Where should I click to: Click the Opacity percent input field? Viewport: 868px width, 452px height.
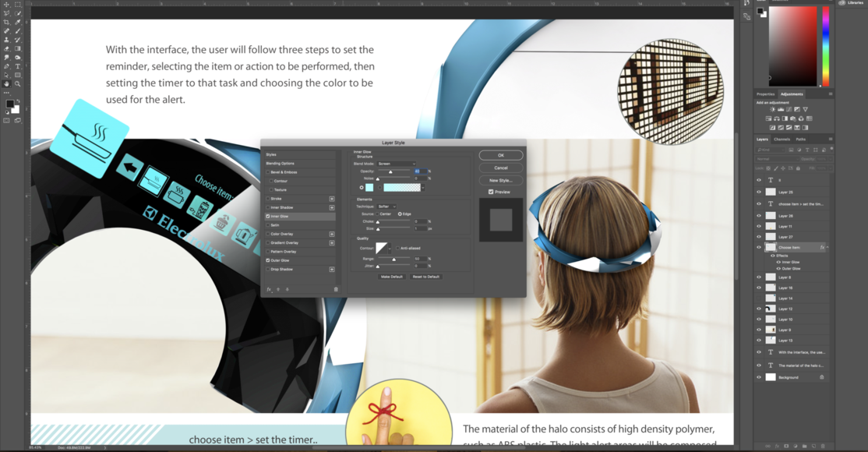point(420,171)
